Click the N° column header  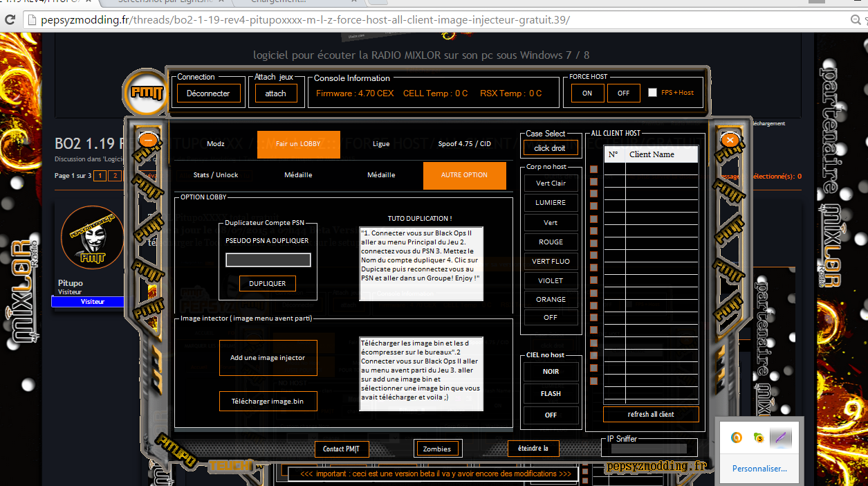tap(614, 154)
